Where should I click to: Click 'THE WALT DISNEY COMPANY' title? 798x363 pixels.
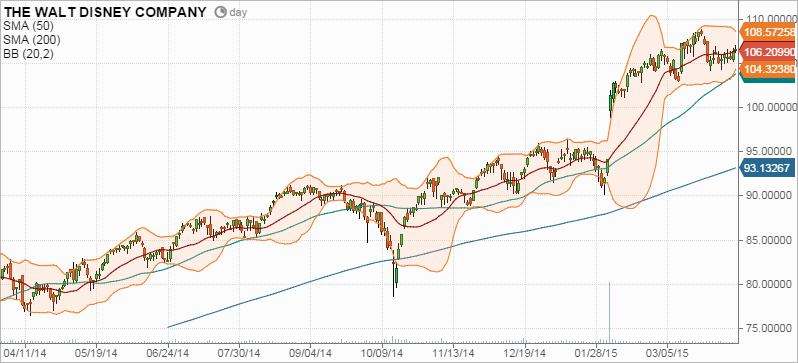click(x=105, y=12)
